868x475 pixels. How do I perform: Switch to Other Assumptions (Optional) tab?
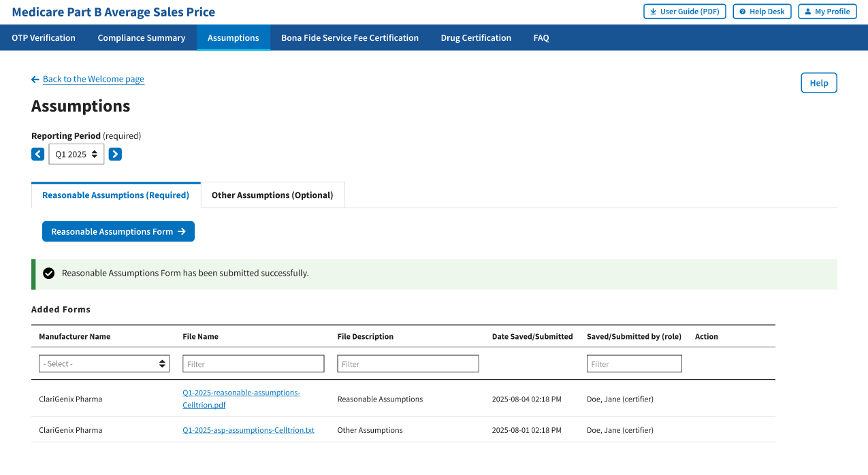click(272, 195)
